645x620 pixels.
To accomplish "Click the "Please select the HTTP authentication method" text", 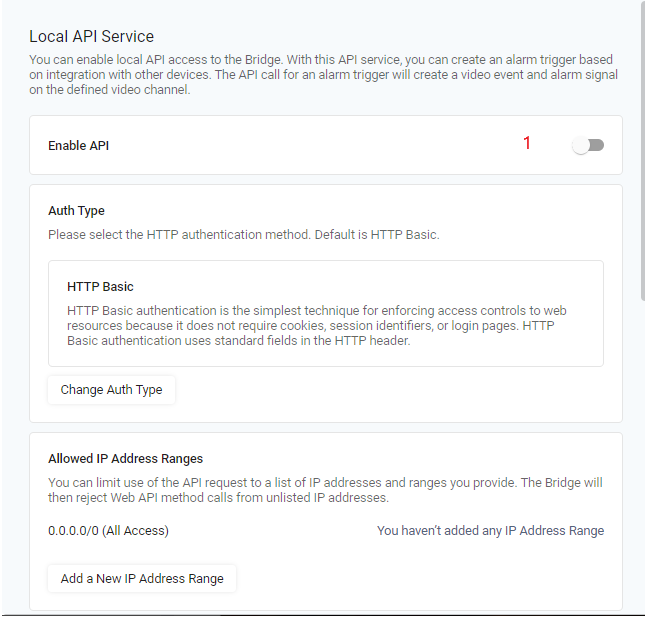I will point(244,235).
